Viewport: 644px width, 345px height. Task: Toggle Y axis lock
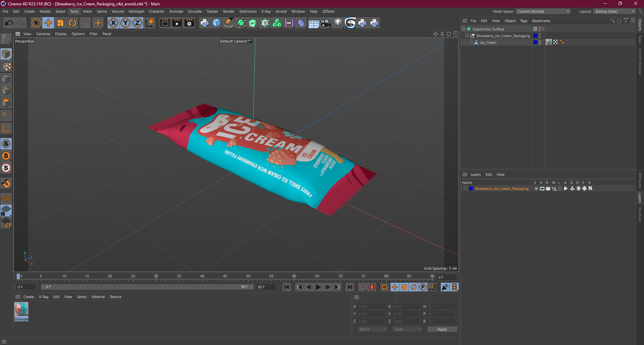click(x=125, y=23)
